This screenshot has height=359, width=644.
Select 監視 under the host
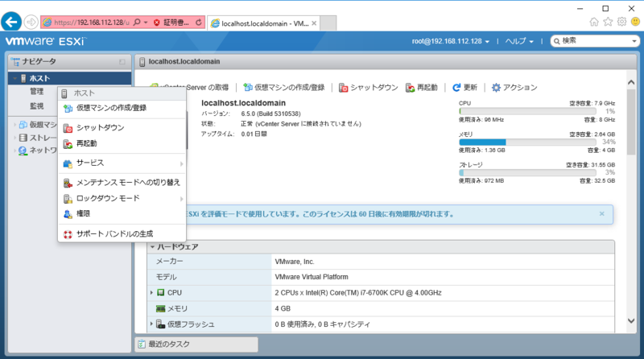[x=36, y=106]
